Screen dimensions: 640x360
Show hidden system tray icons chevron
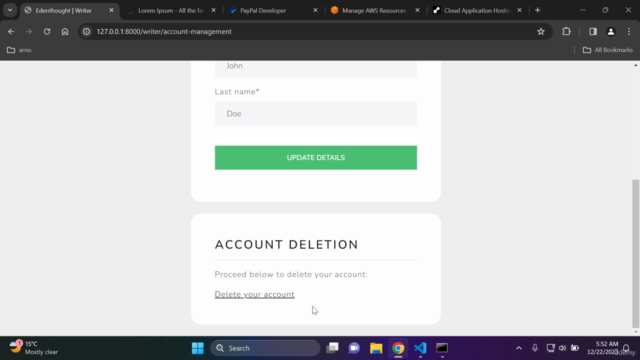point(519,348)
